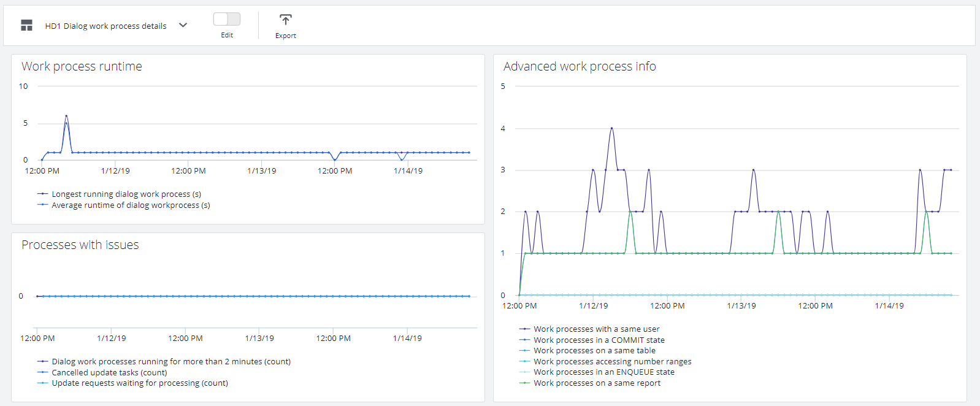The image size is (980, 406).
Task: Click the 1/14/19 label in Processes with issues chart
Action: pyautogui.click(x=407, y=338)
